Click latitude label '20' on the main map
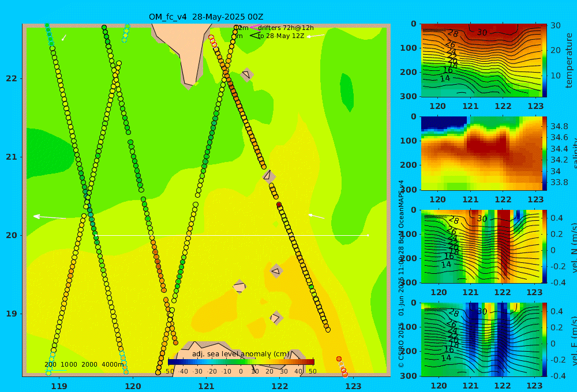Screen dimensions: 577x392 click(12, 235)
